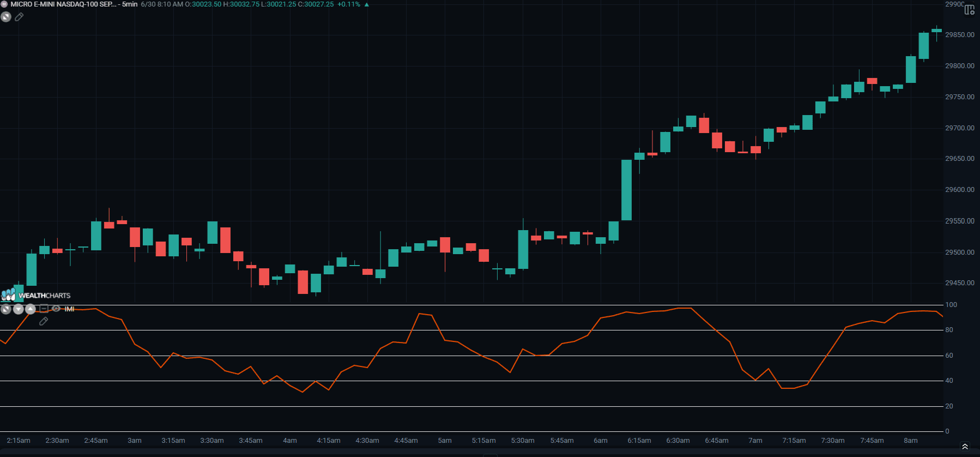Click the 4am time axis label
Screen dimensions: 980x457
coord(290,441)
